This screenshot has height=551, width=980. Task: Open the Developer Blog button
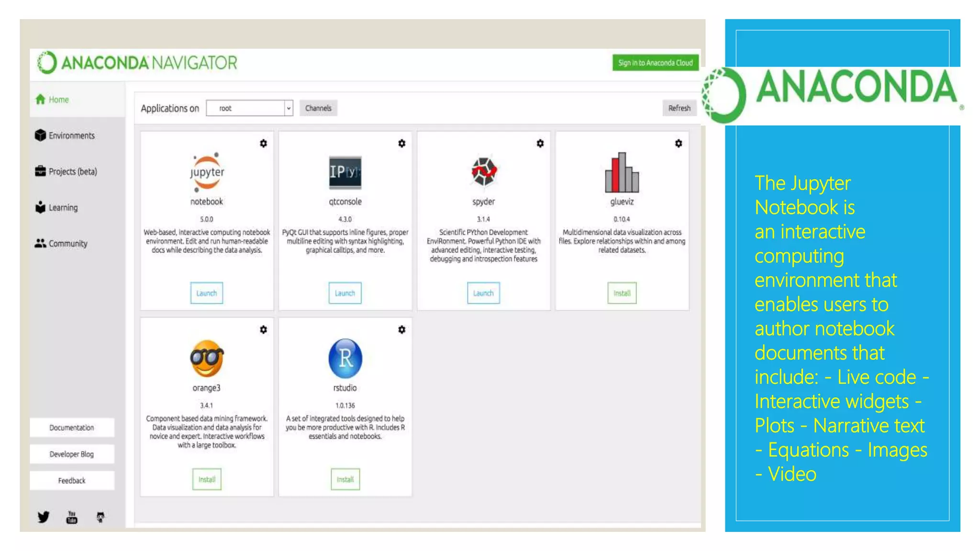[72, 454]
